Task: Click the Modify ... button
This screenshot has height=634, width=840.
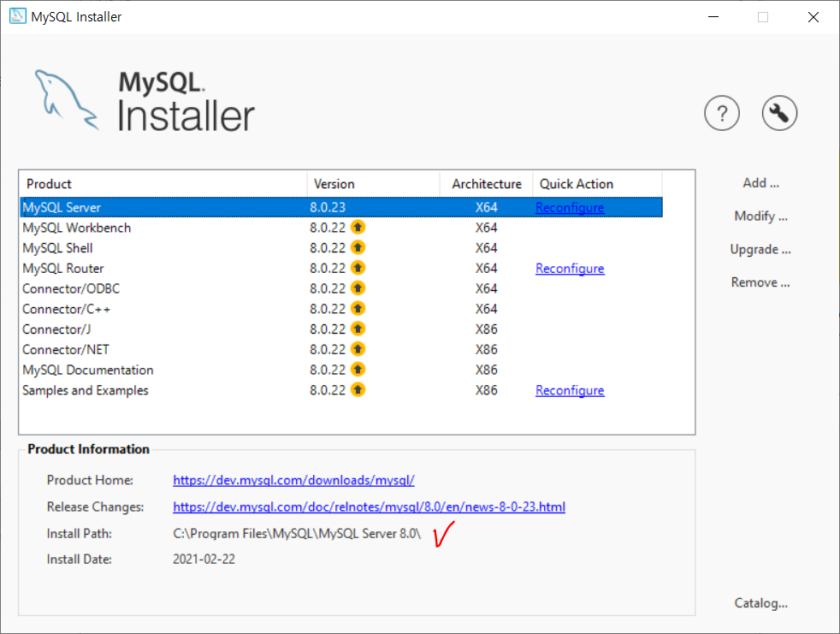Action: pyautogui.click(x=760, y=216)
